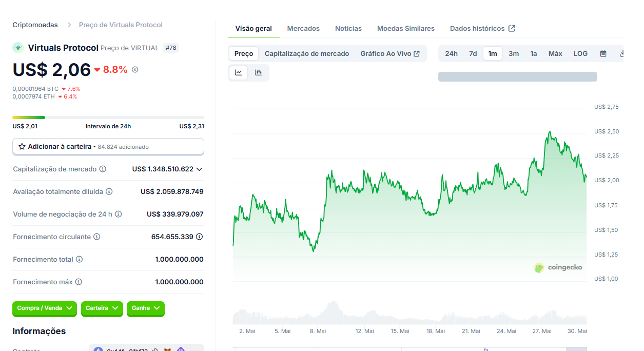Open info icon for Capitalização de mercado
The height and width of the screenshot is (351, 644).
click(103, 169)
